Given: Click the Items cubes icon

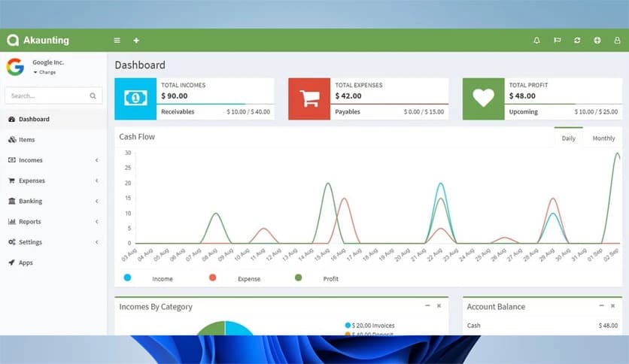Looking at the screenshot, I should coord(12,139).
